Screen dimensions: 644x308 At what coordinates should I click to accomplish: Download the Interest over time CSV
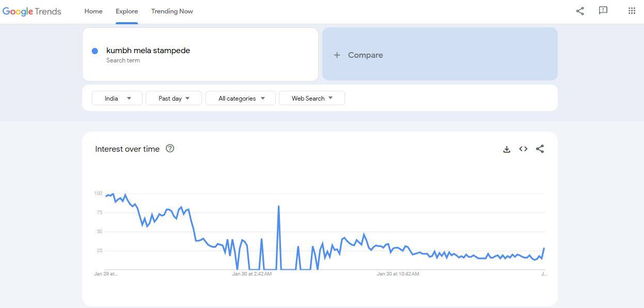click(507, 149)
